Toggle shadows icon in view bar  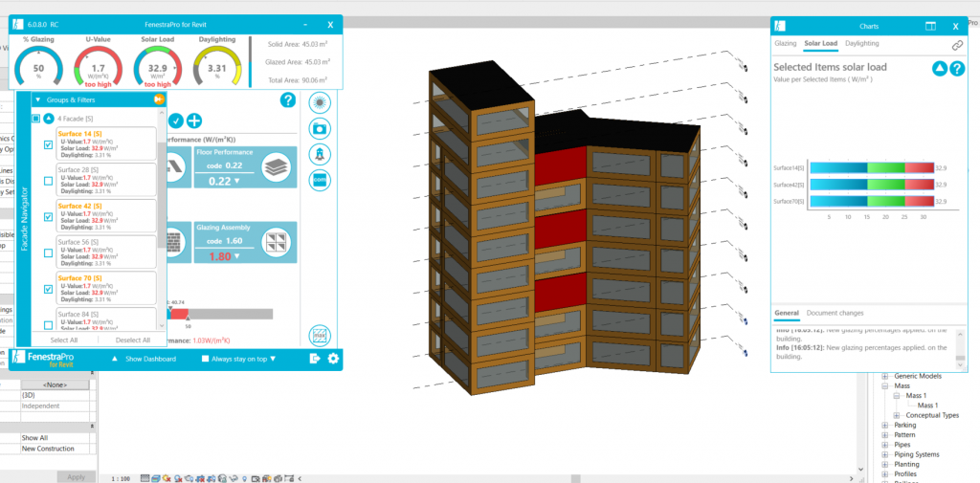(x=178, y=478)
